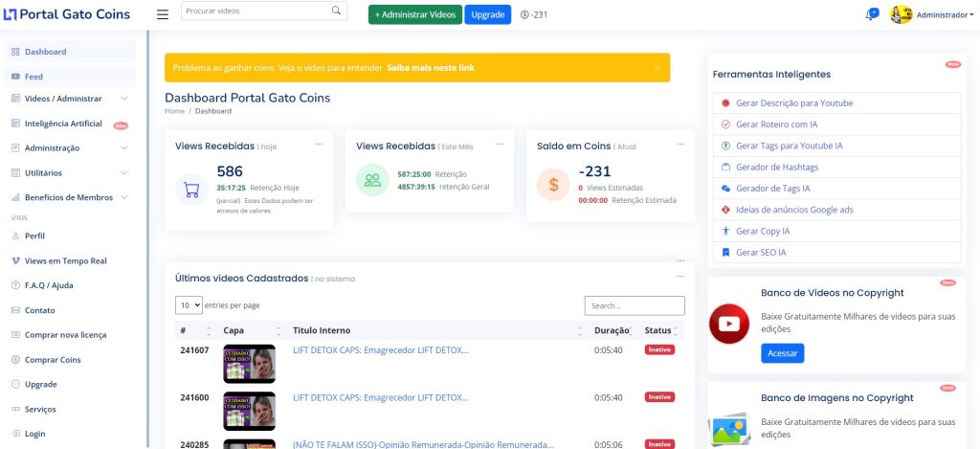Open three-dot menu on Saldo em Coins card
This screenshot has height=449, width=980.
pyautogui.click(x=679, y=144)
